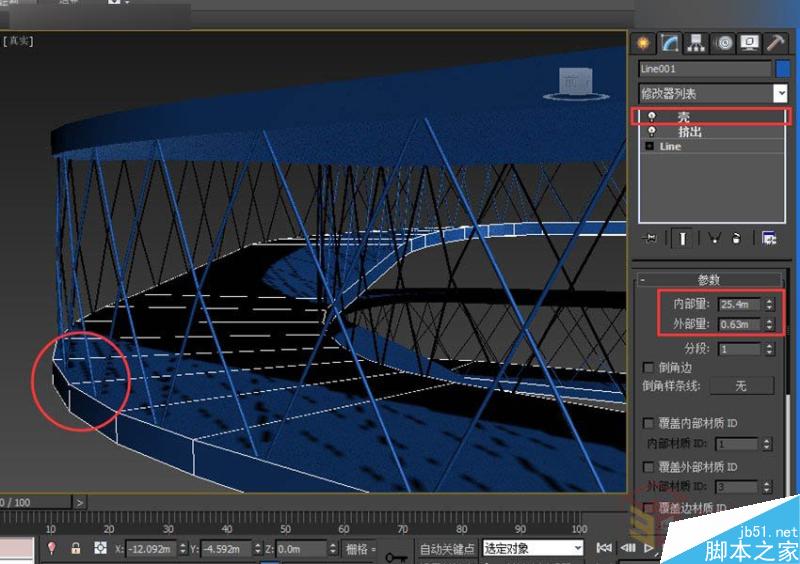Viewport: 800px width, 564px height.
Task: Open the 选定对象 key filter dropdown
Action: (532, 549)
